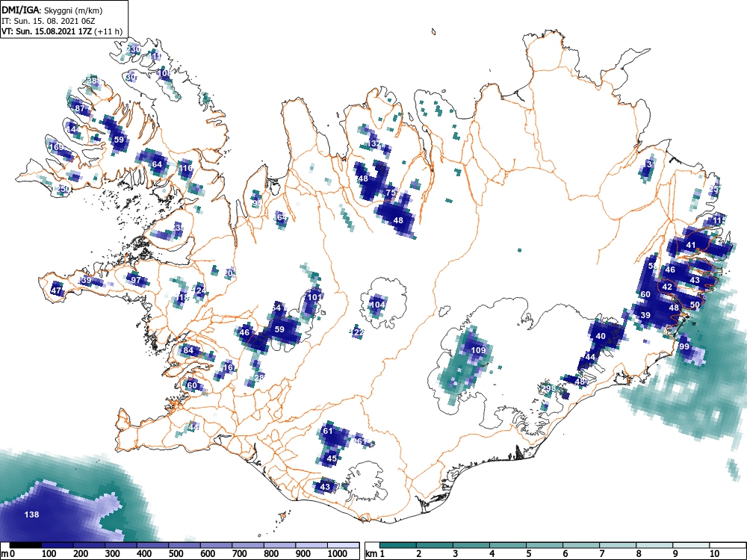
Task: Click the 'IT: Sun. 15. 08. 2021 06Z' line
Action: (x=47, y=21)
